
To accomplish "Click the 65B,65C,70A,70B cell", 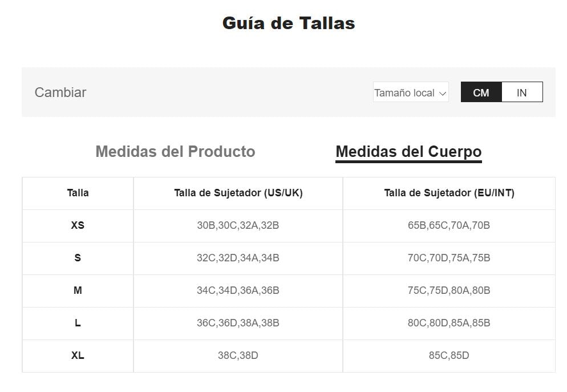I will 449,225.
